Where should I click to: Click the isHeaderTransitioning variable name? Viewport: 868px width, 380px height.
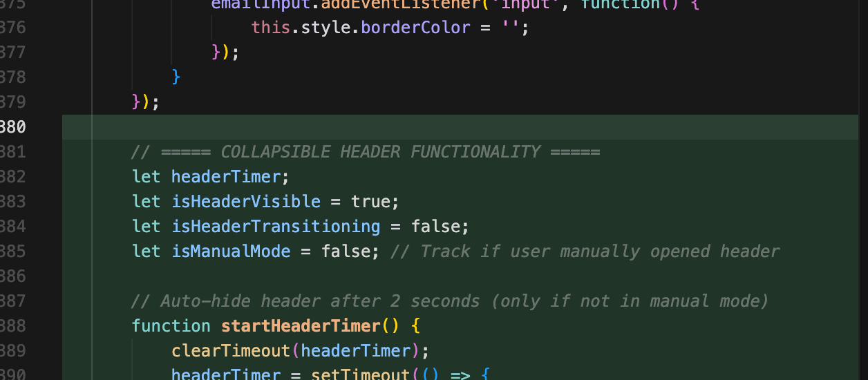click(x=276, y=227)
